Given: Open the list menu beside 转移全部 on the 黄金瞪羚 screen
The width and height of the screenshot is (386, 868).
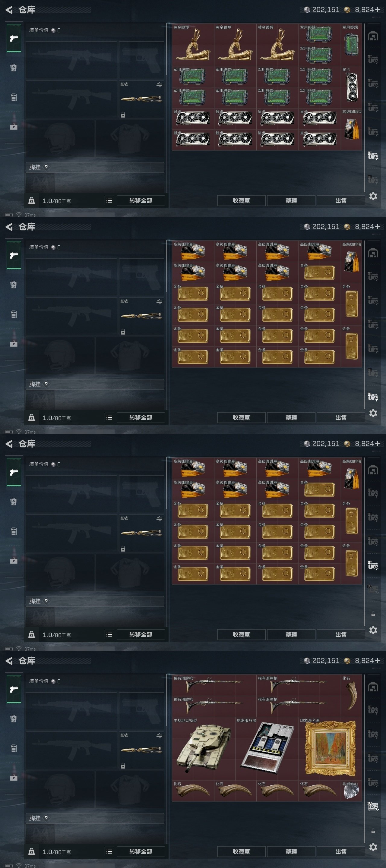Looking at the screenshot, I should click(x=109, y=200).
